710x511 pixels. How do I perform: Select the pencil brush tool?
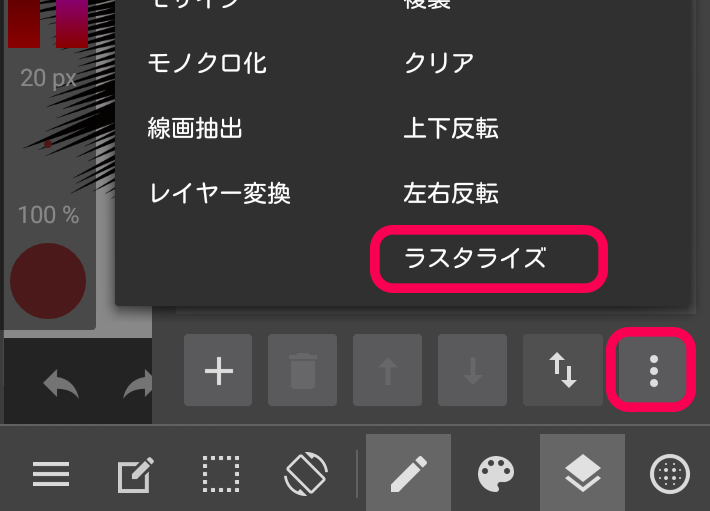click(x=408, y=473)
